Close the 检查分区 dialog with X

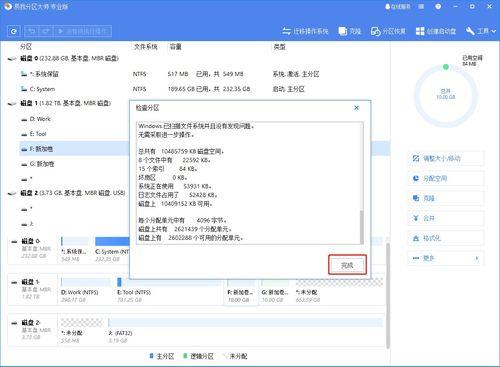tap(356, 108)
